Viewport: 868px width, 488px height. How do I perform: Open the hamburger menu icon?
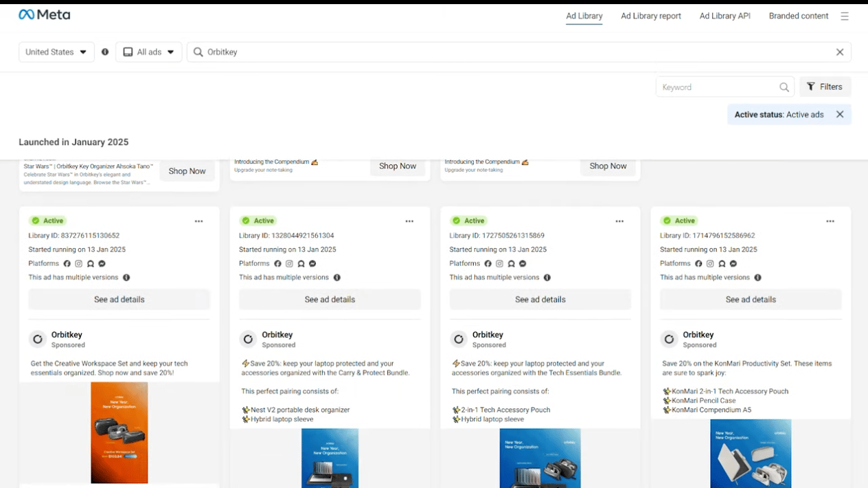pyautogui.click(x=845, y=16)
